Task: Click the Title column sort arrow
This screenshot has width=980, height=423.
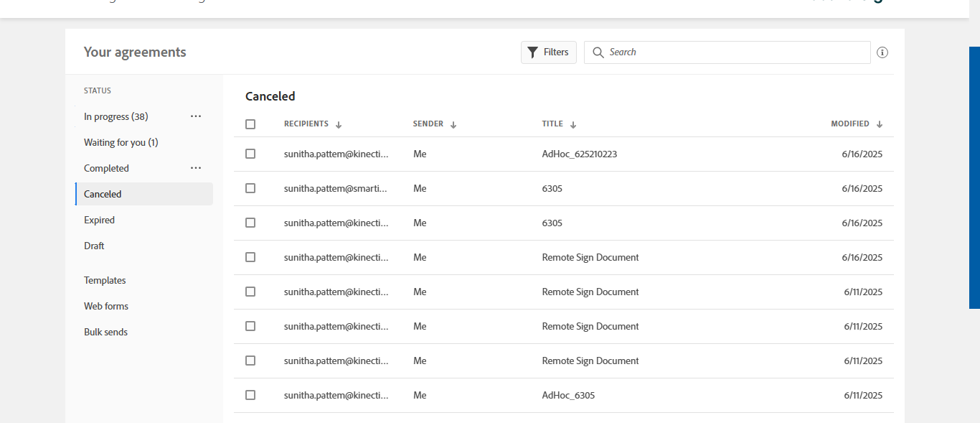Action: pos(573,125)
